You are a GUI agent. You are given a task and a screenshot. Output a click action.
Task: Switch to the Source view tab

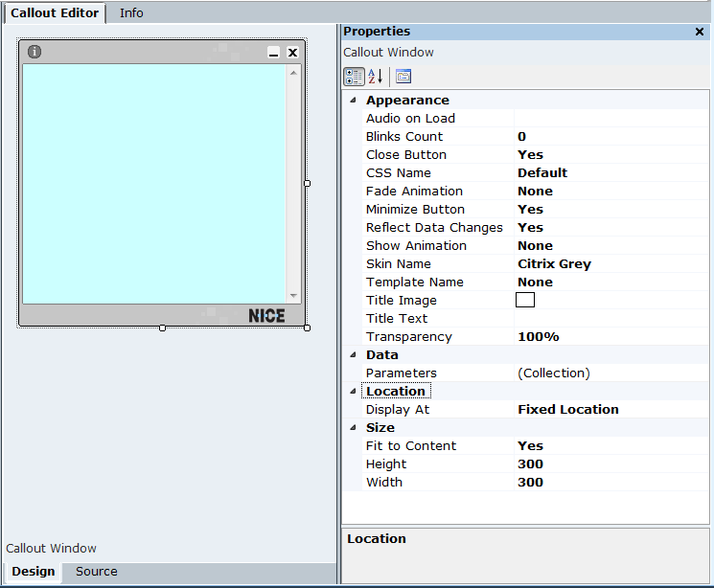pos(97,572)
